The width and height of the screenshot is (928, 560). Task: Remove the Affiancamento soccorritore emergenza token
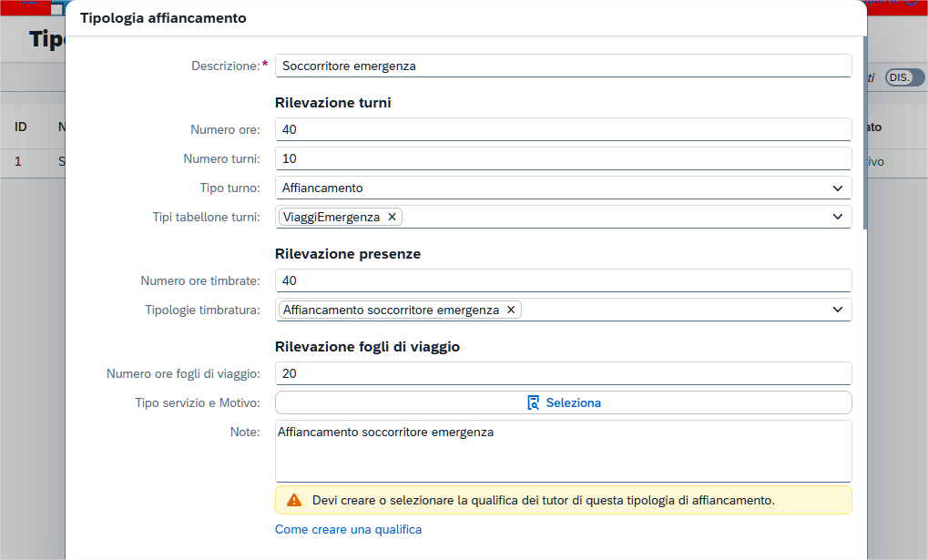511,310
